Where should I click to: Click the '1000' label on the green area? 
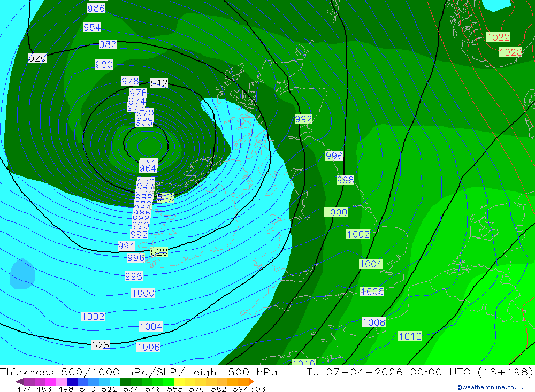coord(336,212)
